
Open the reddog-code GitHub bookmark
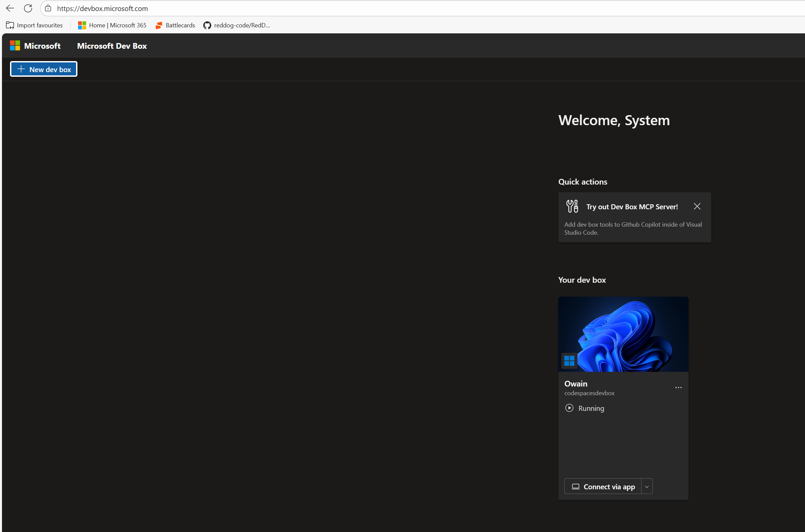click(x=236, y=25)
